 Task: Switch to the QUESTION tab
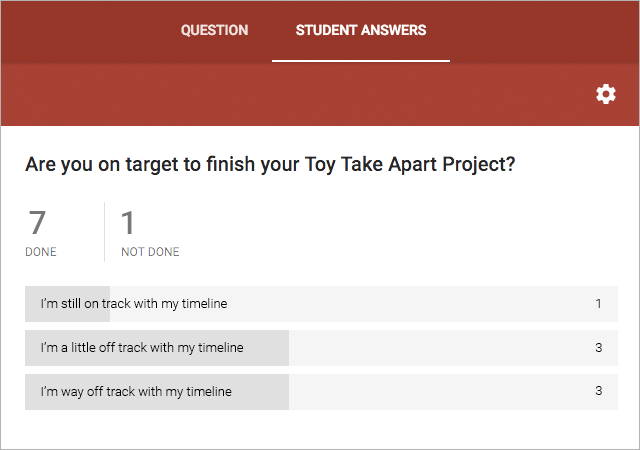point(214,30)
